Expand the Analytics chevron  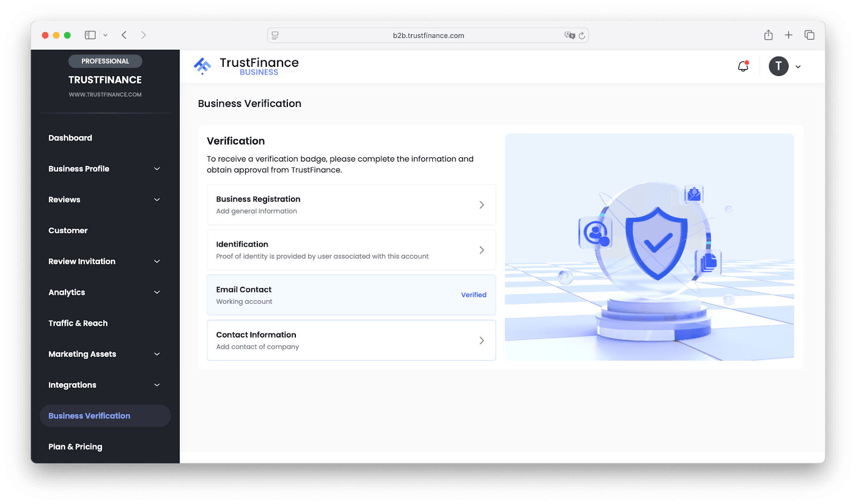(x=157, y=293)
